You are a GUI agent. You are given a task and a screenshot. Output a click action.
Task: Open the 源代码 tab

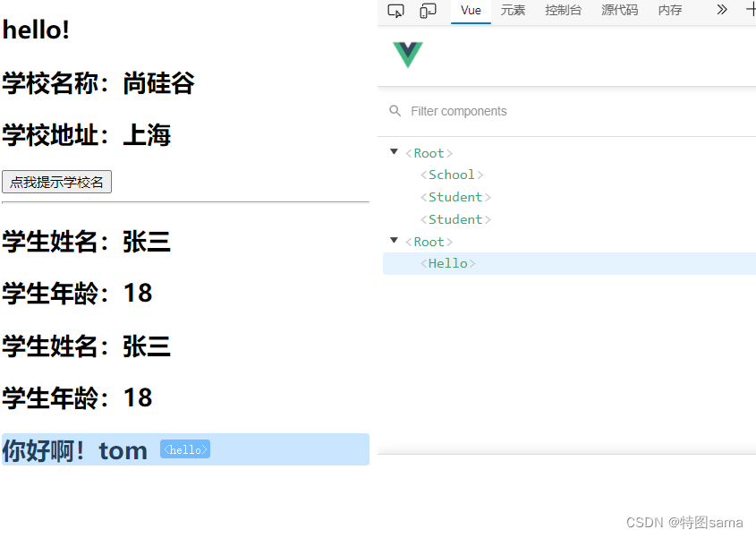619,10
